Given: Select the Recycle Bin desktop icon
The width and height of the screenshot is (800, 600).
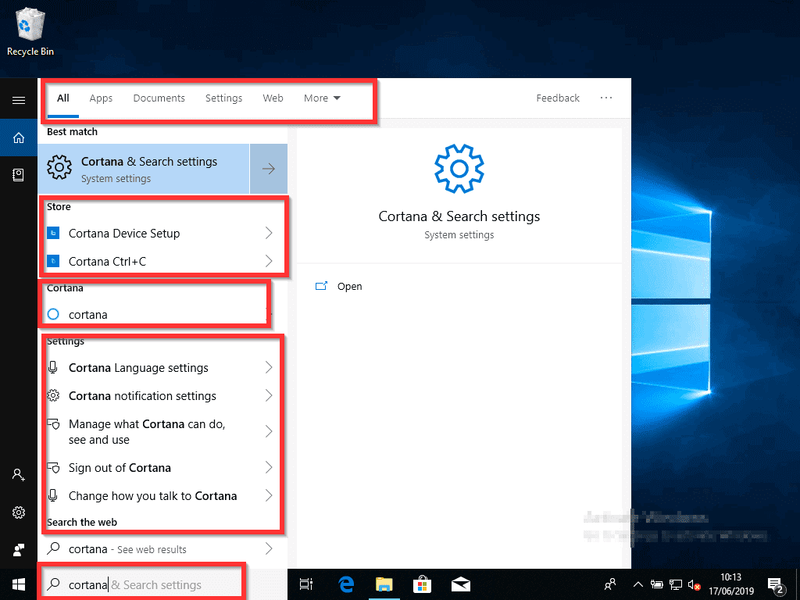Looking at the screenshot, I should pyautogui.click(x=30, y=32).
